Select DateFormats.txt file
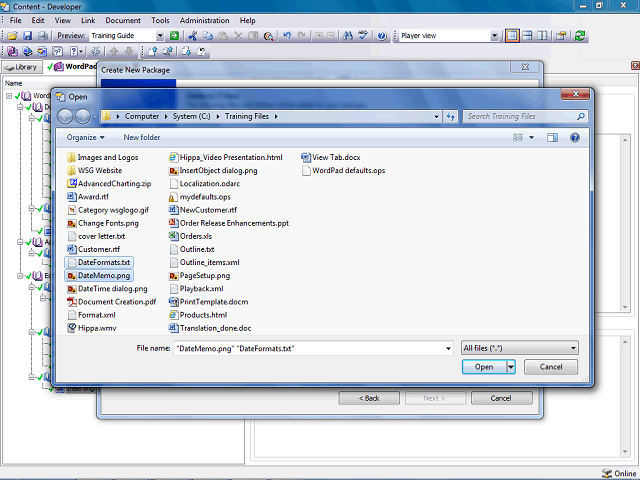Image resolution: width=640 pixels, height=480 pixels. (99, 262)
